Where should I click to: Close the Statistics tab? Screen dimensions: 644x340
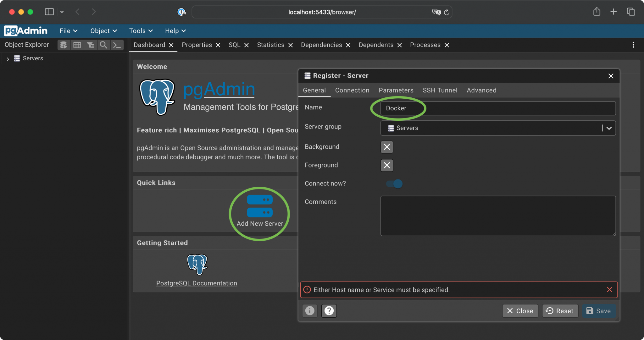click(x=291, y=45)
